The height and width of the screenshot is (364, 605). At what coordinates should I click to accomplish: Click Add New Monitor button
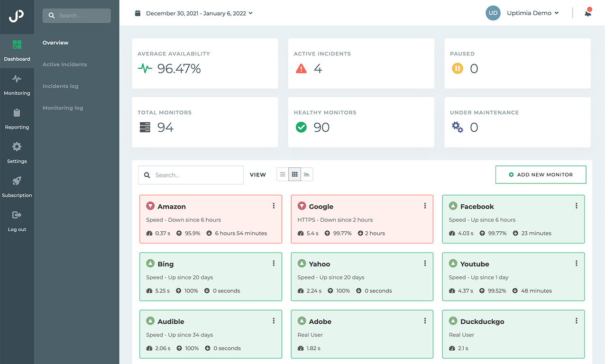point(541,174)
